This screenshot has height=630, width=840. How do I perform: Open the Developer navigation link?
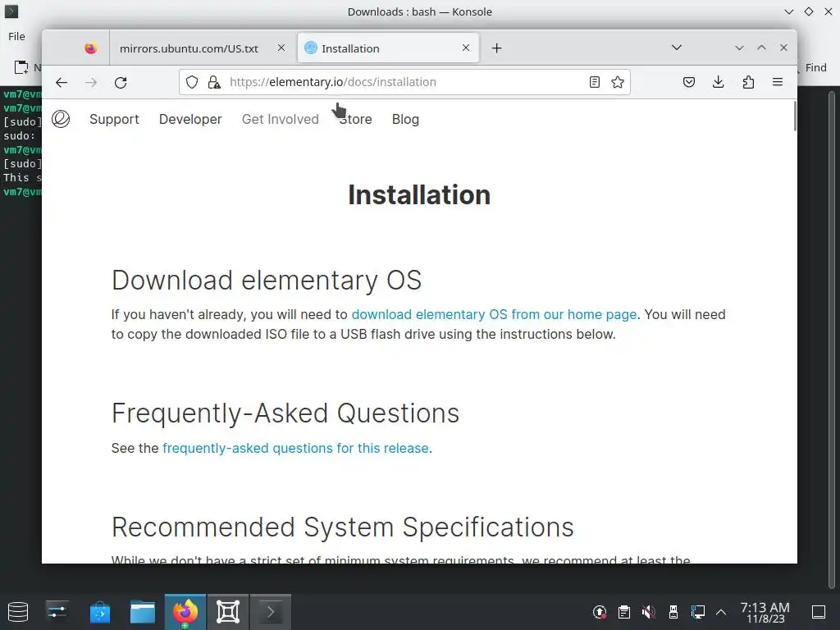pyautogui.click(x=190, y=119)
